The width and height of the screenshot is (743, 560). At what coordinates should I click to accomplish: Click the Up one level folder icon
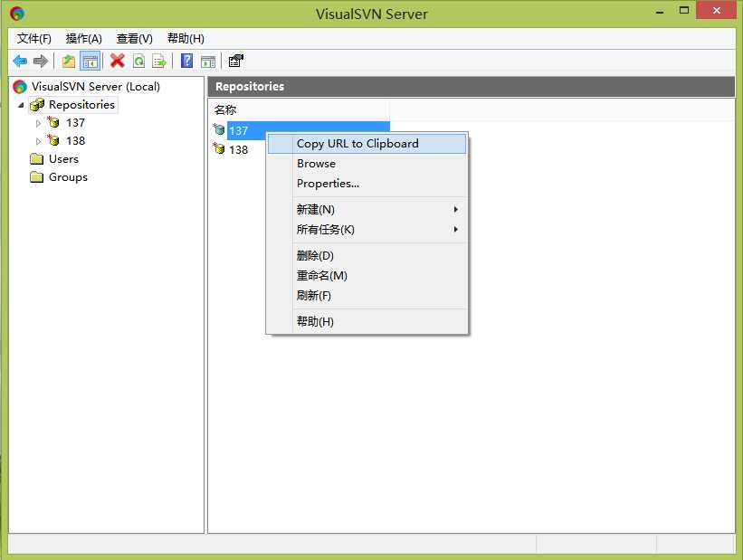click(69, 62)
